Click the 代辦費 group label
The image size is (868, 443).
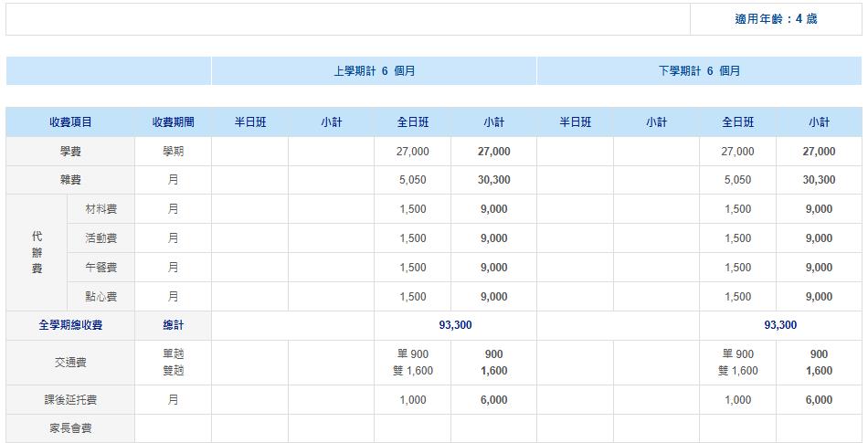click(37, 253)
